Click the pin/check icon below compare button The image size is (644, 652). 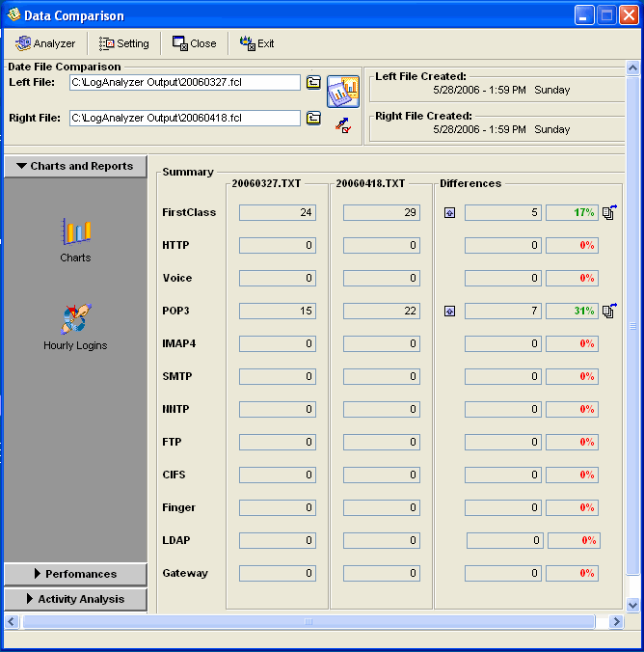pos(342,123)
